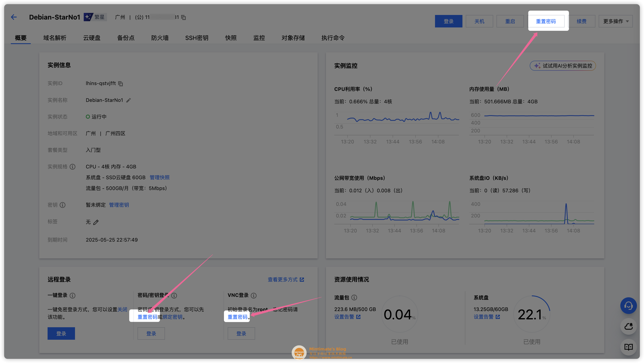This screenshot has height=363, width=644.
Task: Show info icon next to 密钥
Action: (x=63, y=205)
